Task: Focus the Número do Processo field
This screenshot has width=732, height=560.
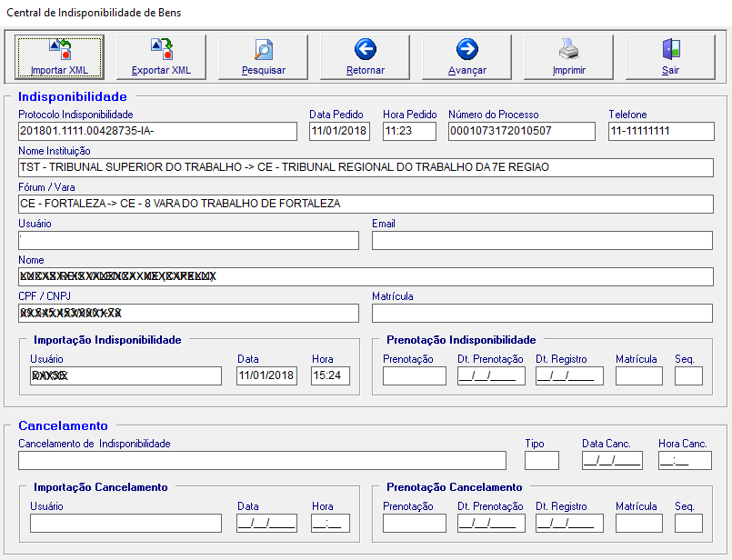Action: [522, 131]
